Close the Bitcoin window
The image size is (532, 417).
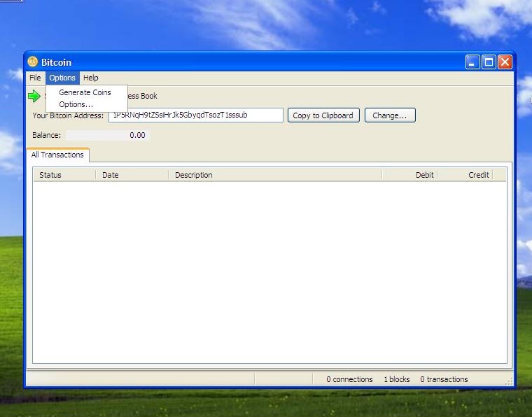coord(505,62)
